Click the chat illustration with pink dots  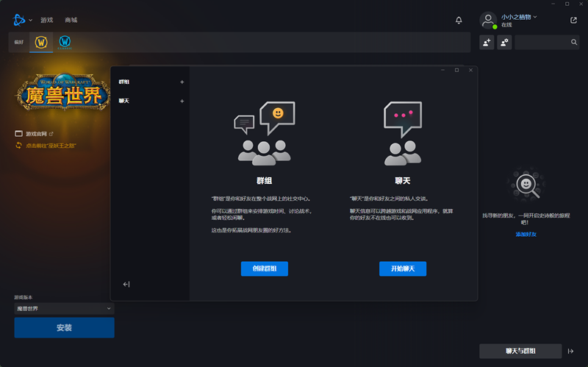pyautogui.click(x=403, y=133)
